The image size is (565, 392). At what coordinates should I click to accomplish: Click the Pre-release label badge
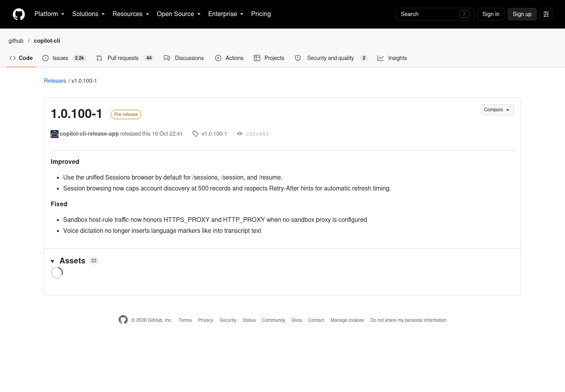pos(126,114)
